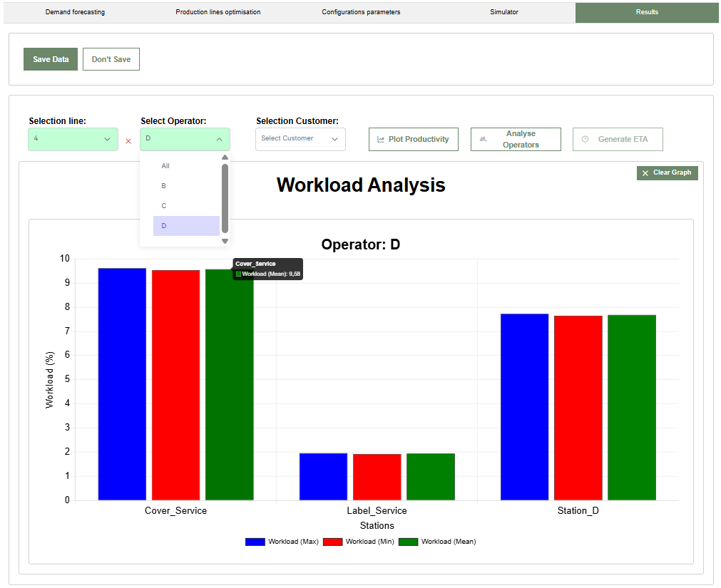The width and height of the screenshot is (721, 588).
Task: Click the clock icon in Generate ETA
Action: click(585, 140)
